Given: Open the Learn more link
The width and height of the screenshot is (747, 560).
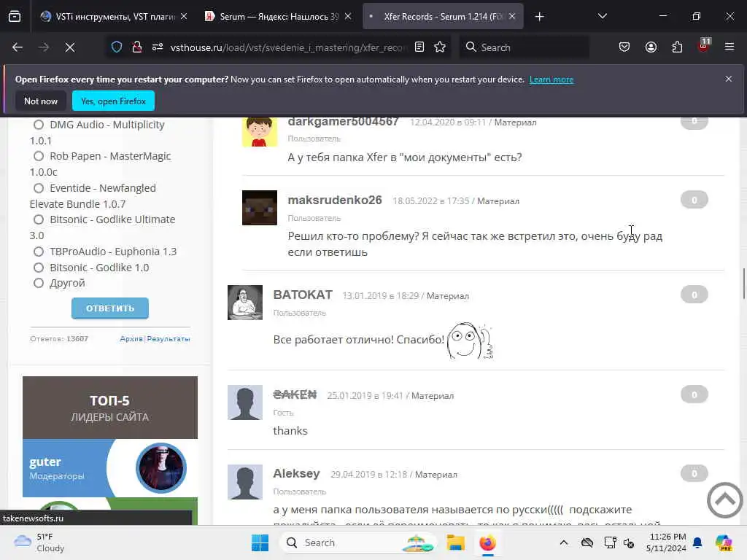Looking at the screenshot, I should point(551,79).
